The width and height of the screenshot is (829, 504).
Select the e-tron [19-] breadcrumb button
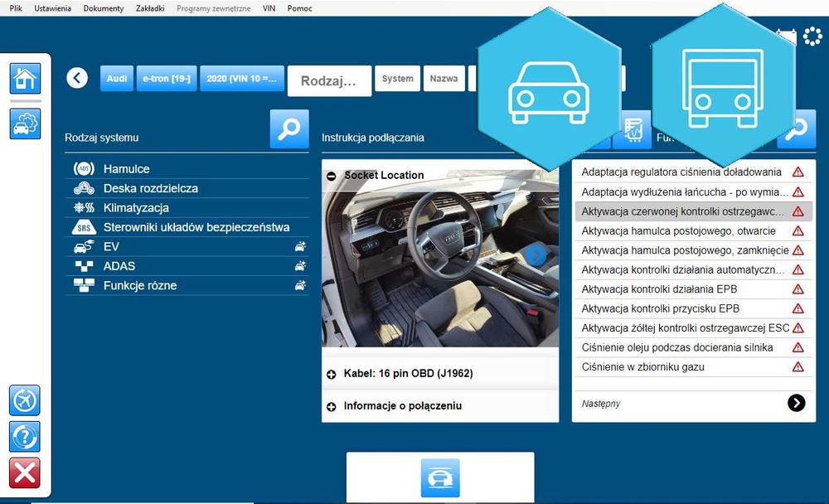tap(167, 78)
